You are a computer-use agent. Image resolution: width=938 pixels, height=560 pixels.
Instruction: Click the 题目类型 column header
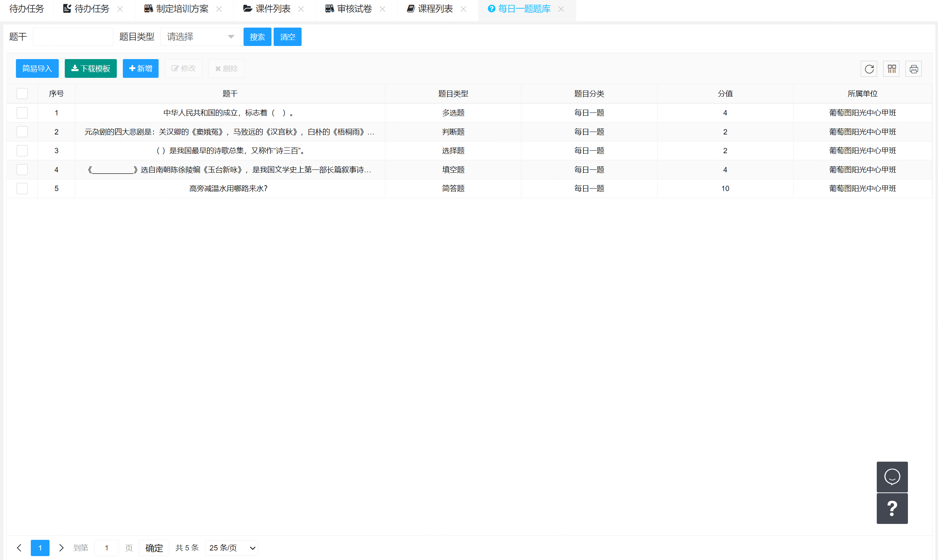point(453,94)
